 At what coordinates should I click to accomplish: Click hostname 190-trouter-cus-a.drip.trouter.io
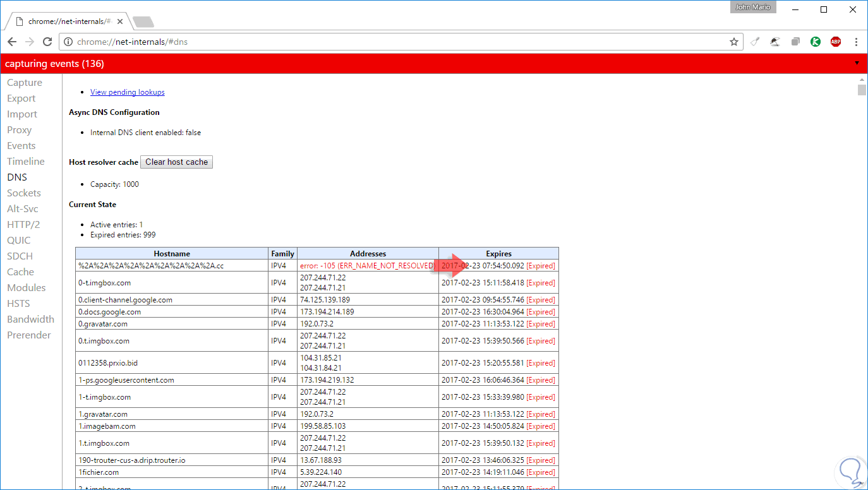tap(132, 460)
